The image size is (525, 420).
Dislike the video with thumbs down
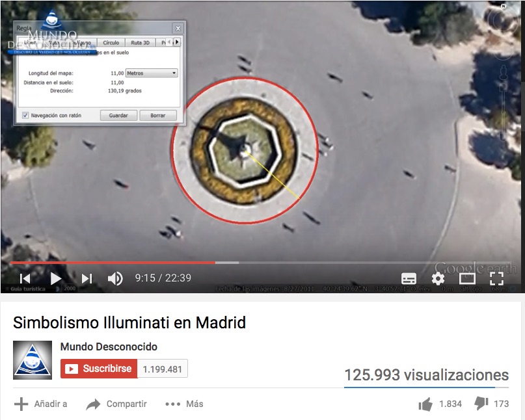coord(481,404)
